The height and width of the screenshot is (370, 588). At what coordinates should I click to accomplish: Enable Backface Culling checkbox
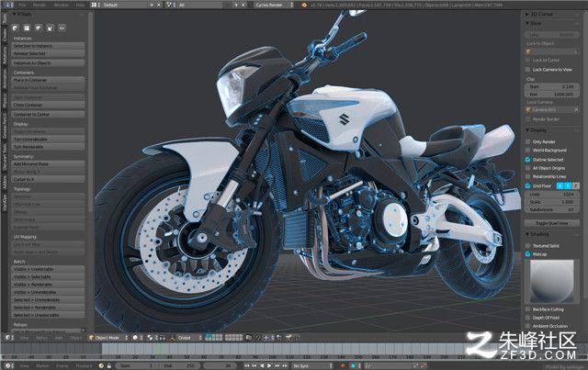pyautogui.click(x=527, y=309)
